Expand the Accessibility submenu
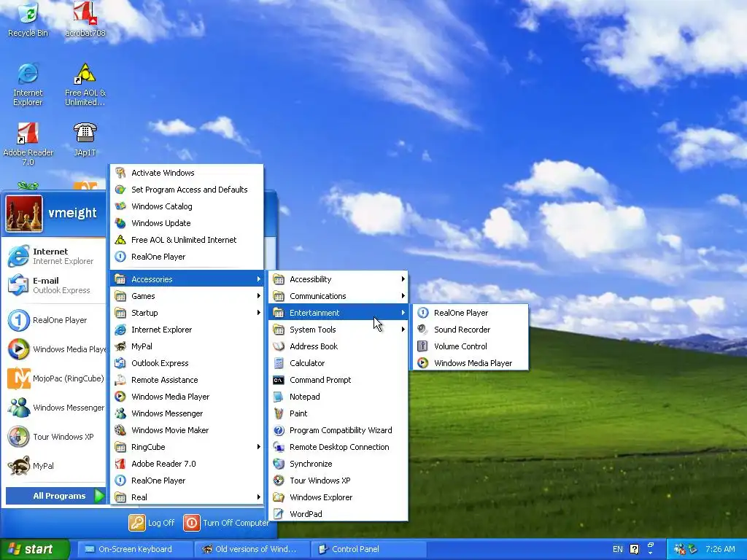This screenshot has height=560, width=747. click(338, 279)
